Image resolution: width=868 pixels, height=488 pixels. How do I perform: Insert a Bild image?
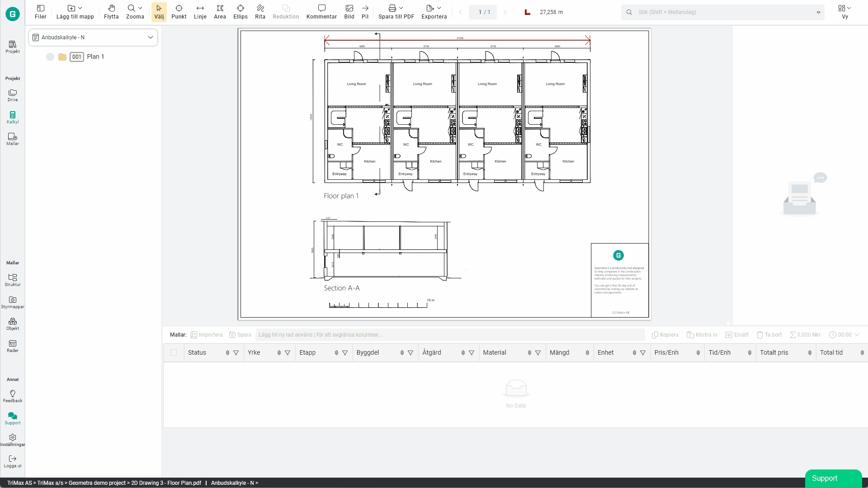point(349,12)
